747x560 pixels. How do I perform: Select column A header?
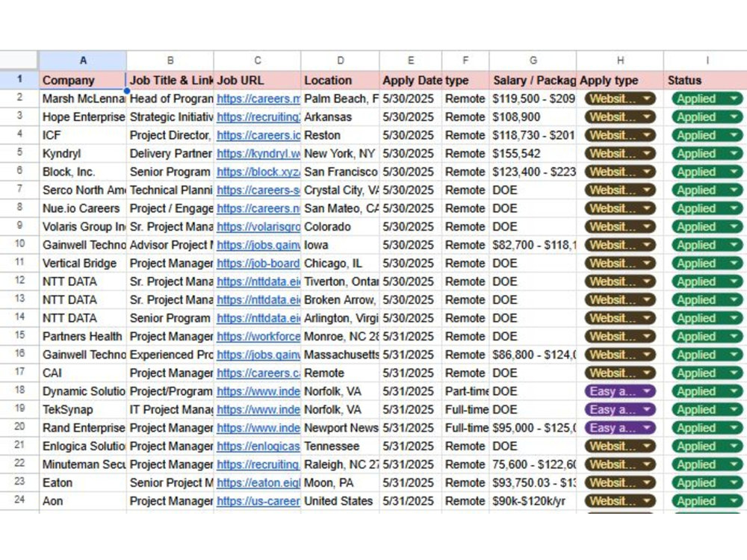click(x=83, y=60)
